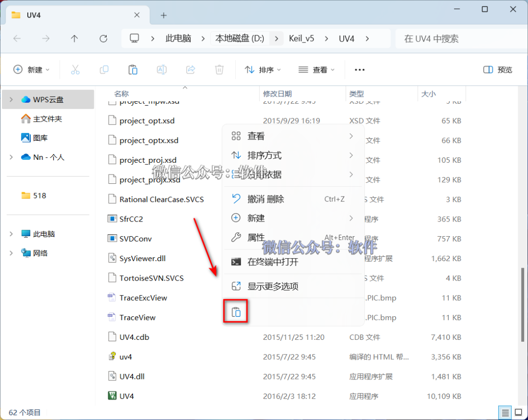The width and height of the screenshot is (528, 420).
Task: Select the TraceView file
Action: (137, 317)
